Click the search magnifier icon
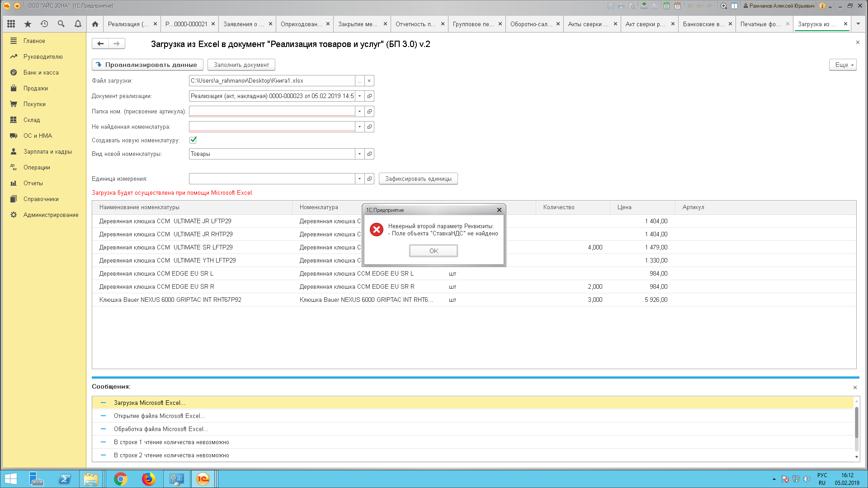Viewport: 868px width, 488px height. pos(61,24)
